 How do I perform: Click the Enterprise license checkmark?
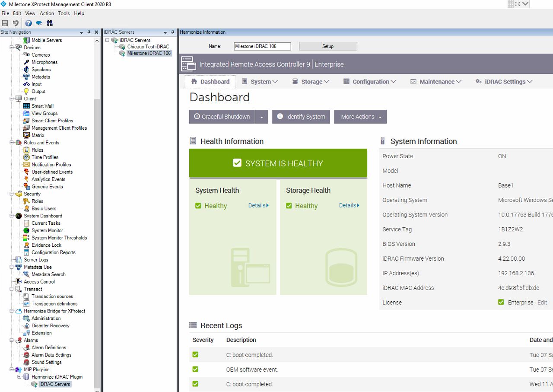coord(501,302)
